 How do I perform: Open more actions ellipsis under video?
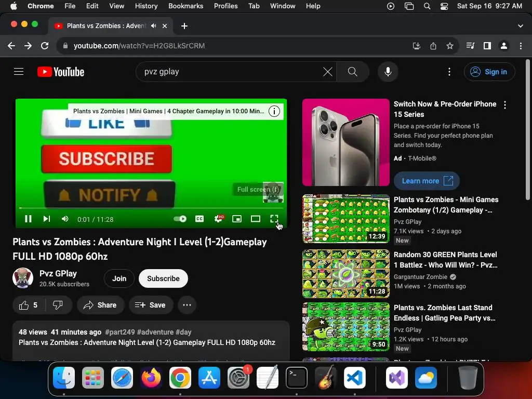[x=187, y=305]
